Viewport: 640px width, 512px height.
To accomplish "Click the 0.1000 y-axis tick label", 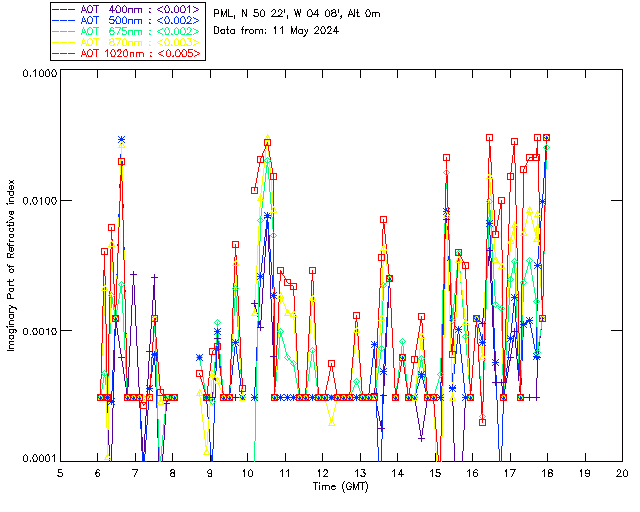I will 39,73.
